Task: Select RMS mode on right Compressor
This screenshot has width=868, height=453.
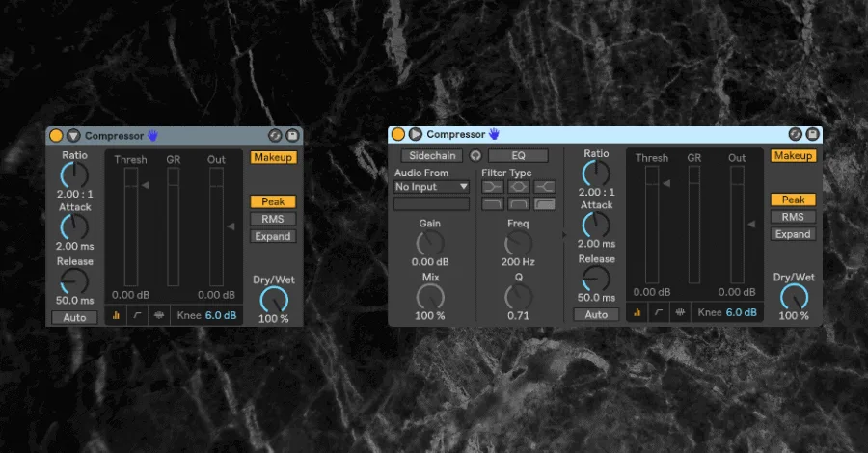Action: [794, 217]
